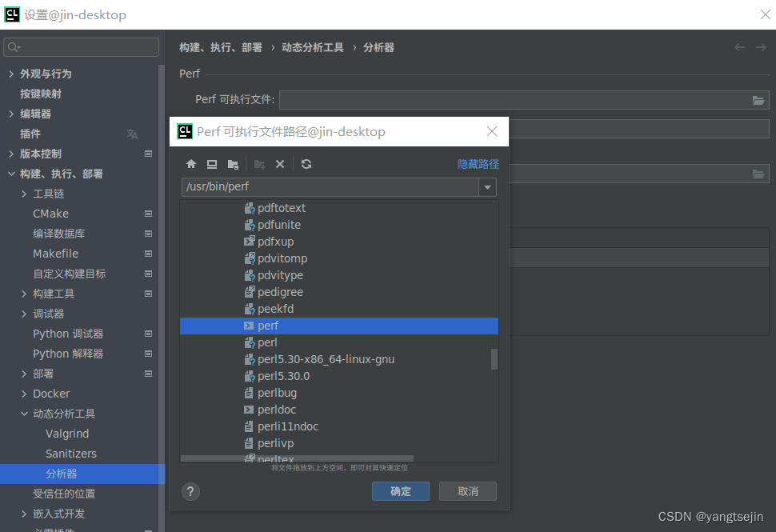The image size is (776, 532).
Task: Click the perf file icon
Action: coord(249,326)
